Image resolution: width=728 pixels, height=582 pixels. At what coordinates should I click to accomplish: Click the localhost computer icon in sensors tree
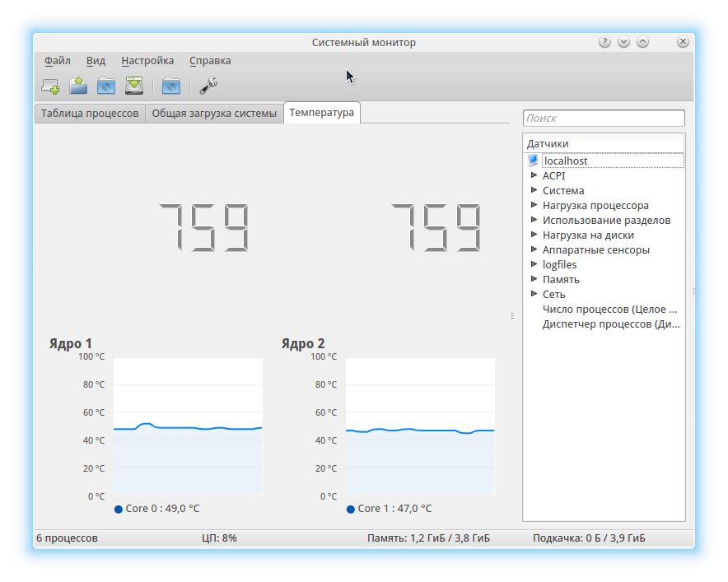[533, 161]
